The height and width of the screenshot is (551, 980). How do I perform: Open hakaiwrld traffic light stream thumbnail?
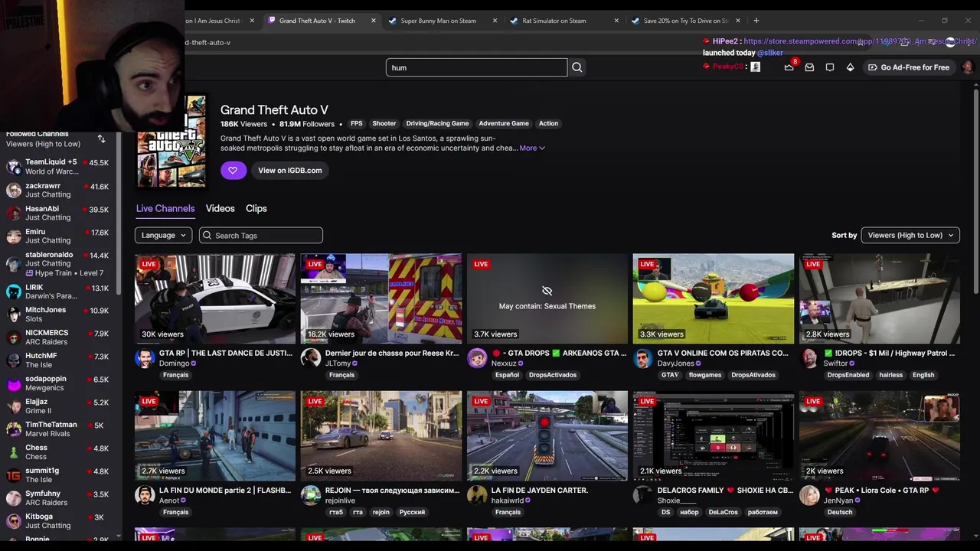pyautogui.click(x=547, y=435)
